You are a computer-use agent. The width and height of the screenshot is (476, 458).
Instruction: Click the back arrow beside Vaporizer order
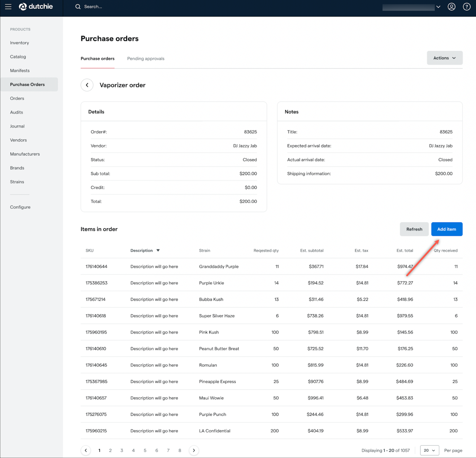pos(87,85)
